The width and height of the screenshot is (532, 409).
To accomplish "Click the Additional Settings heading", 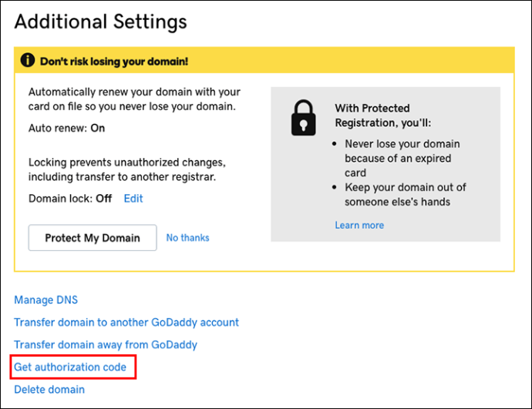I will pos(101,22).
